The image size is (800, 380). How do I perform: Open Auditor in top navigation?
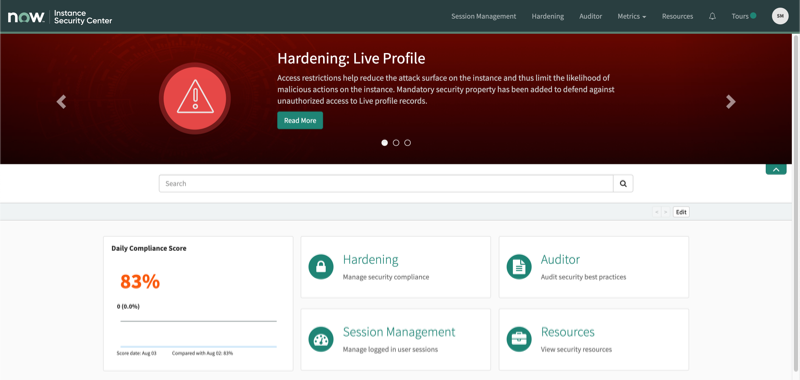[590, 16]
